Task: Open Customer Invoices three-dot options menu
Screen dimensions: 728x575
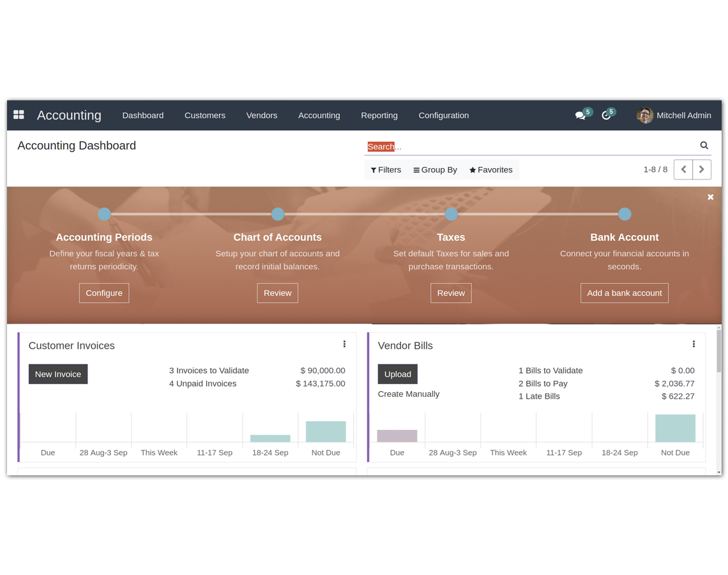Action: 344,344
